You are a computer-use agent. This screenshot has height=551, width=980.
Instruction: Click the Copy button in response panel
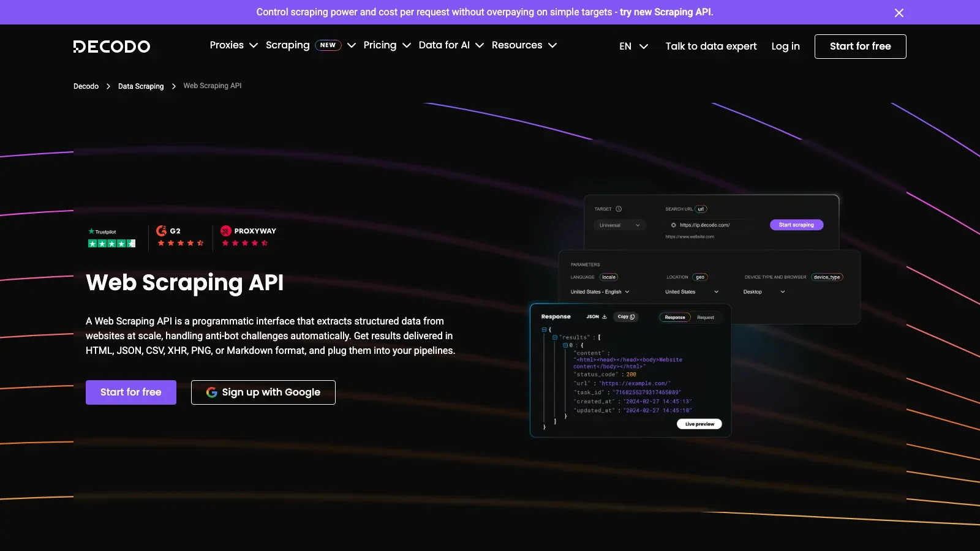click(626, 317)
